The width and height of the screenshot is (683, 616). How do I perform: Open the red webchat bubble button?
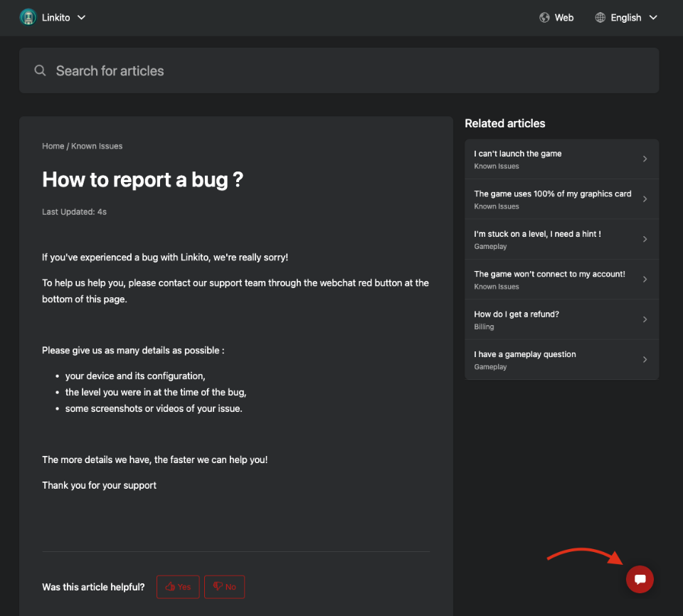[640, 579]
